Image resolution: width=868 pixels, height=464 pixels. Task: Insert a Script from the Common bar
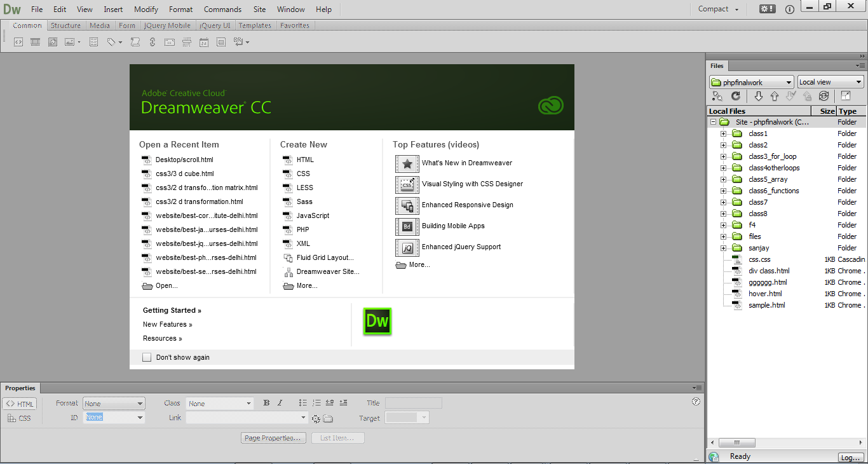click(135, 42)
